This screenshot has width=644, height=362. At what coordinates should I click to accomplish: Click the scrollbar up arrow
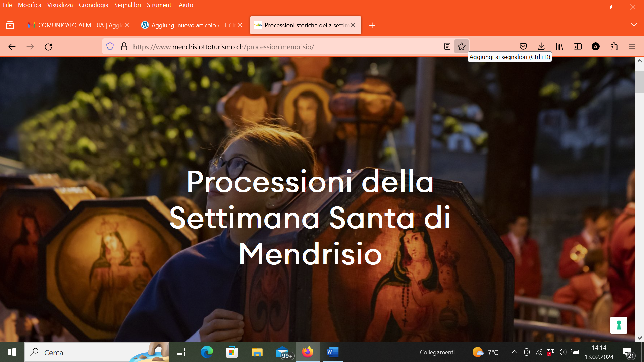coord(639,61)
